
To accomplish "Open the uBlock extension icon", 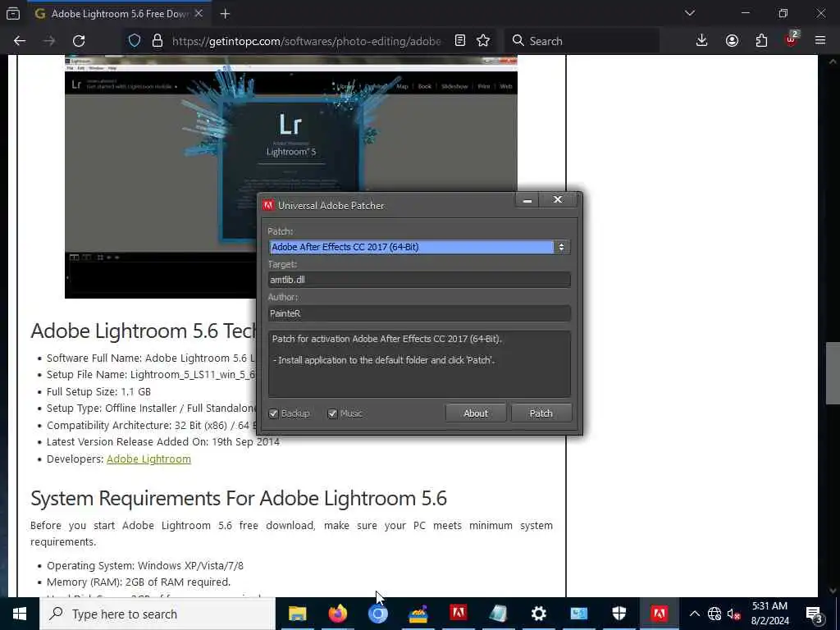I will (x=792, y=39).
